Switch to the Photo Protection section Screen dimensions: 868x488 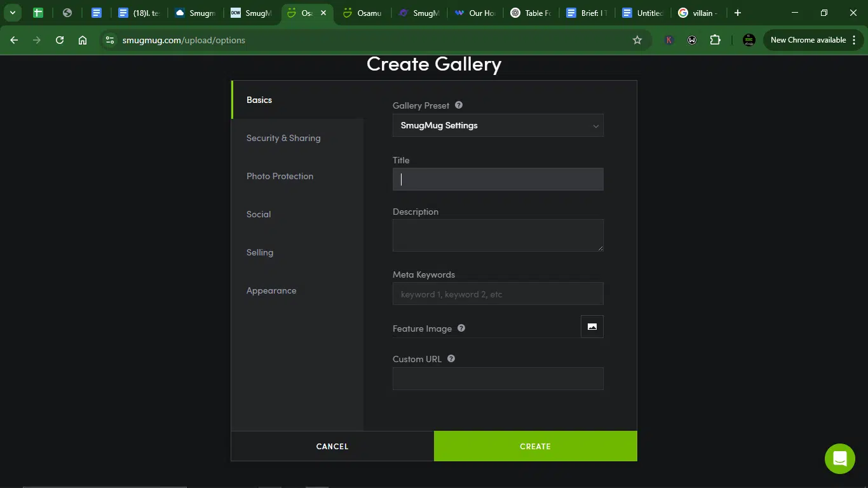[280, 176]
